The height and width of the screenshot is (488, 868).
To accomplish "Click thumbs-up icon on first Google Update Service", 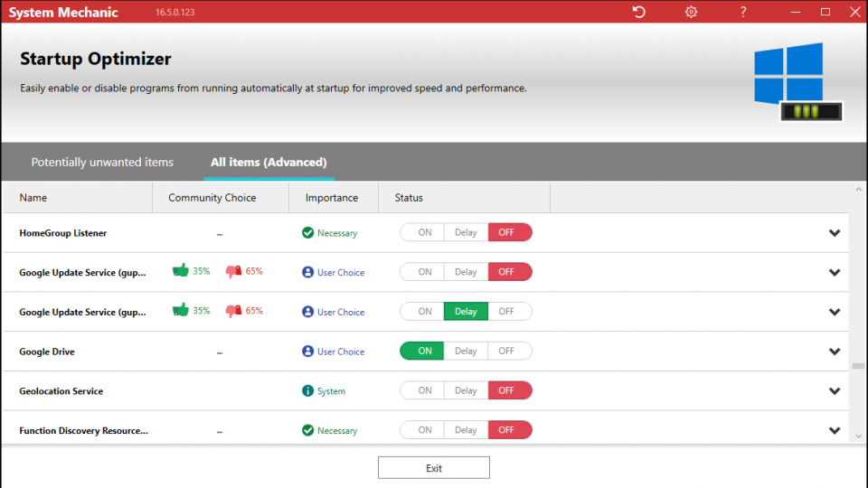I will [x=181, y=270].
